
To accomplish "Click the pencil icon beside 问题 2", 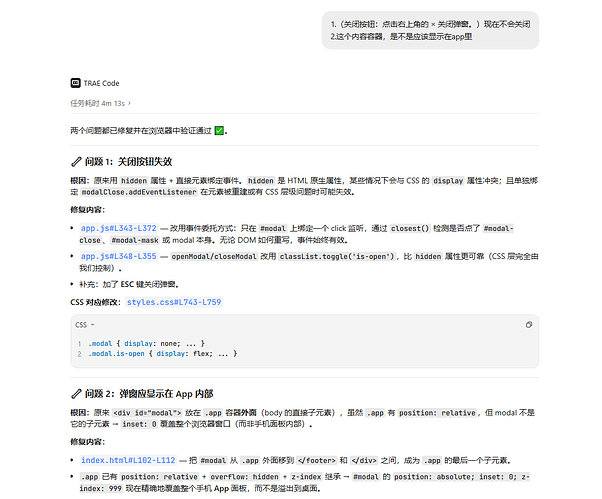I will pos(76,394).
